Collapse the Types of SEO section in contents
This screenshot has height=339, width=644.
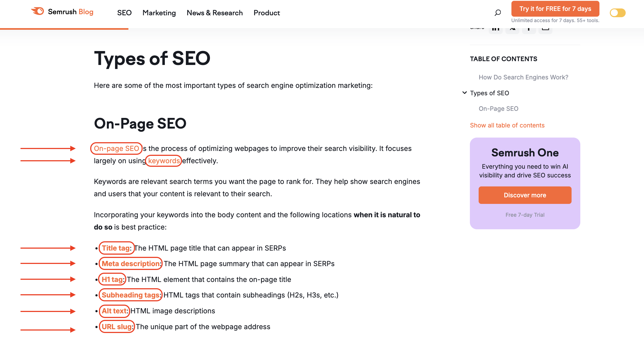tap(464, 93)
